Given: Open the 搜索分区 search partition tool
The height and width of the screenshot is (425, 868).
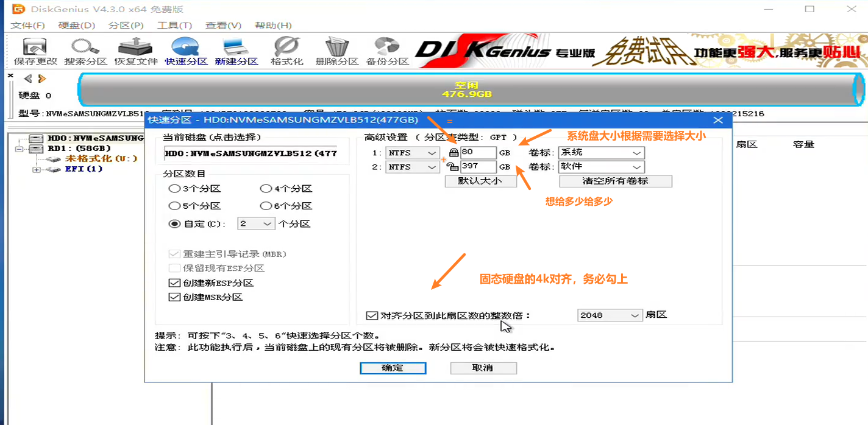Looking at the screenshot, I should 85,51.
